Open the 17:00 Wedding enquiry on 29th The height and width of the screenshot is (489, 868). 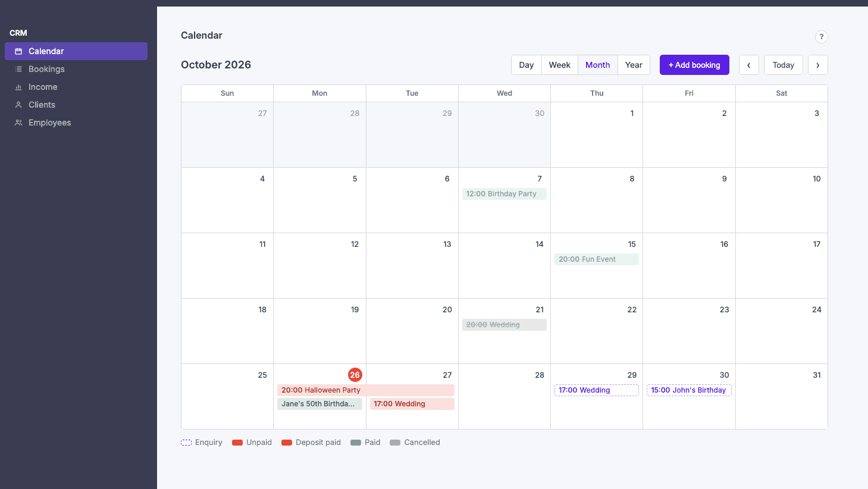(597, 390)
